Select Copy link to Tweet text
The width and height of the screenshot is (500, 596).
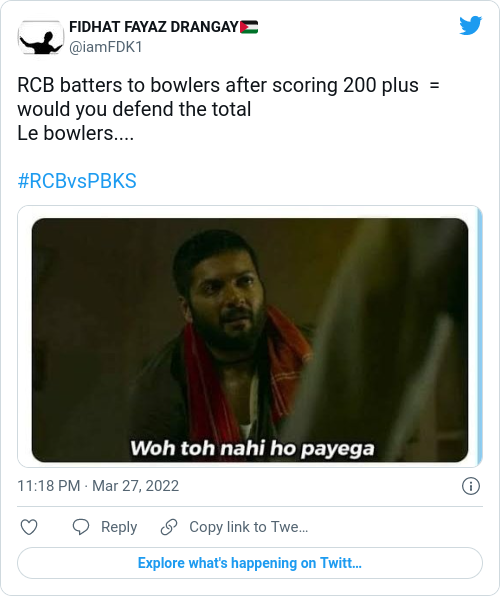pos(249,527)
